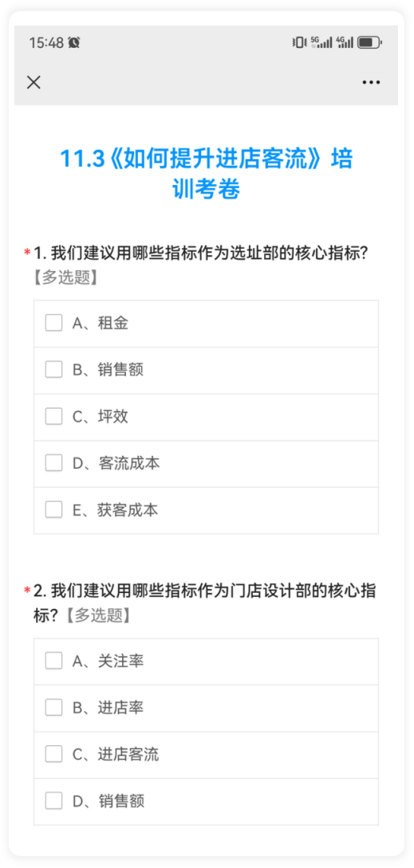Tap question 2 text about 门店设计部
The width and height of the screenshot is (414, 868).
tap(204, 603)
